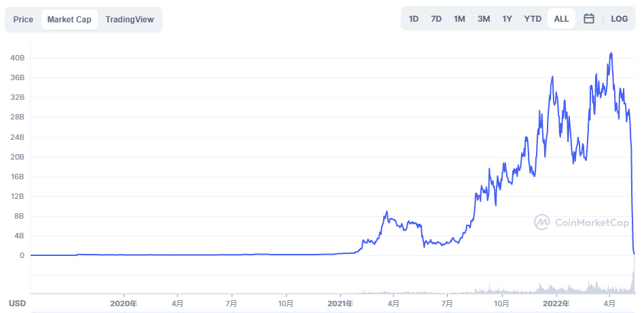
Task: Set time range to 1D
Action: click(414, 19)
